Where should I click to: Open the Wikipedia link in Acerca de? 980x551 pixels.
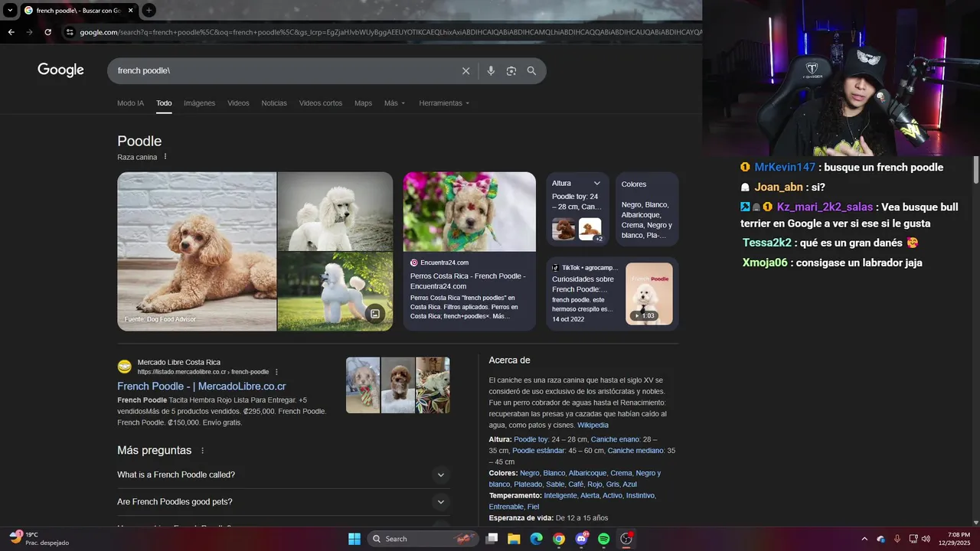[593, 425]
